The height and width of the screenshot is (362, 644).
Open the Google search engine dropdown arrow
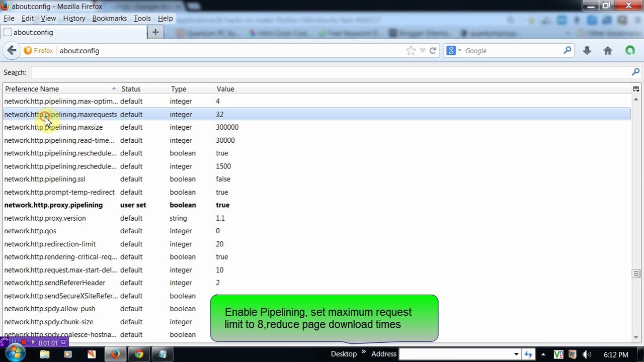point(459,51)
